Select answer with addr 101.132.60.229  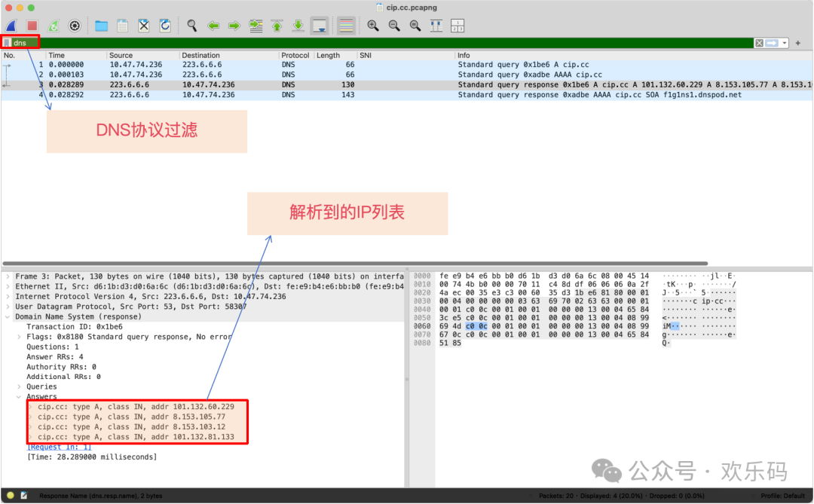click(136, 407)
